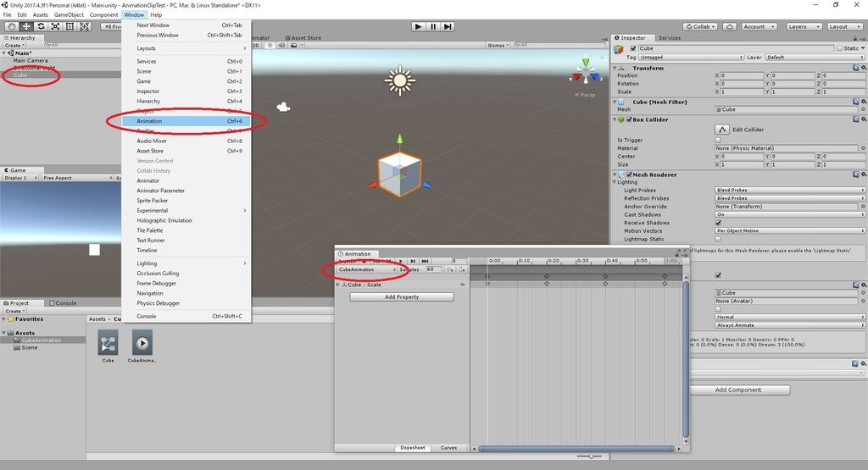The height and width of the screenshot is (470, 868).
Task: Click the Edit Collider icon button
Action: pyautogui.click(x=722, y=130)
